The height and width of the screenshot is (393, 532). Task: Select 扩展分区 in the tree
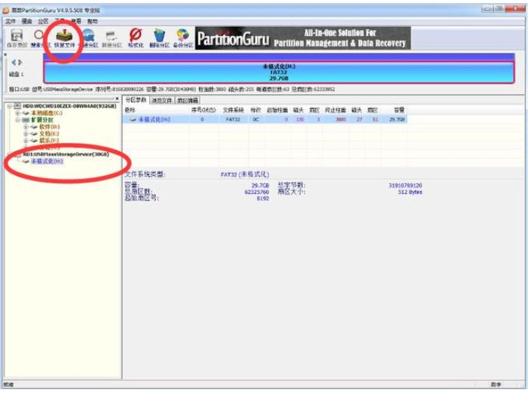click(42, 120)
